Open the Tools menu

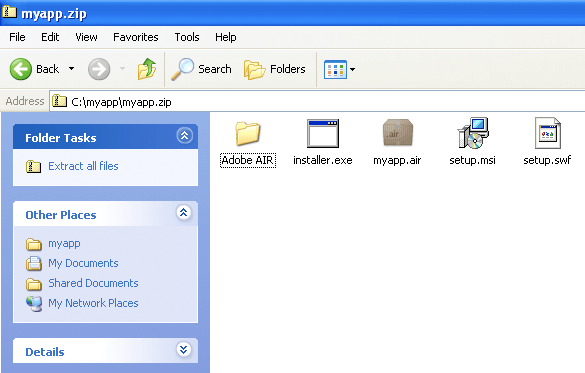click(187, 37)
